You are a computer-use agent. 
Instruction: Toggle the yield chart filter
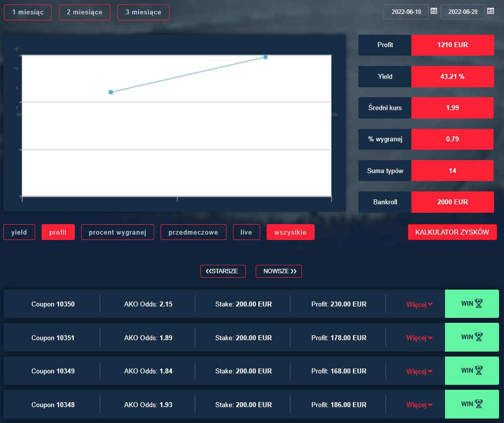[x=19, y=232]
